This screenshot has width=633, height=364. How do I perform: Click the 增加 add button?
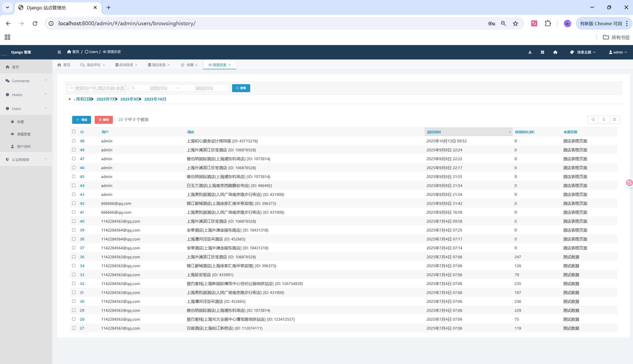[x=82, y=120]
